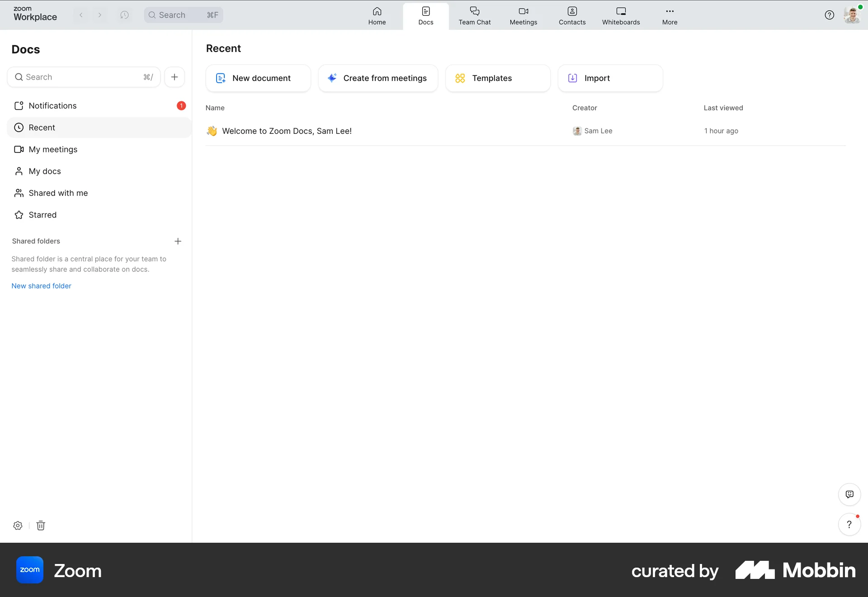This screenshot has height=597, width=868.
Task: Switch to the Team Chat tab
Action: 474,15
